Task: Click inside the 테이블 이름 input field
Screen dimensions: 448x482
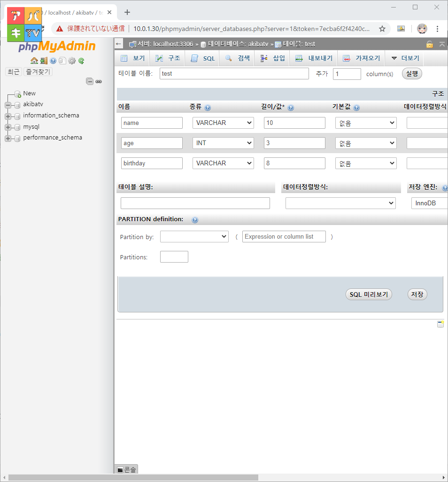Action: click(233, 73)
